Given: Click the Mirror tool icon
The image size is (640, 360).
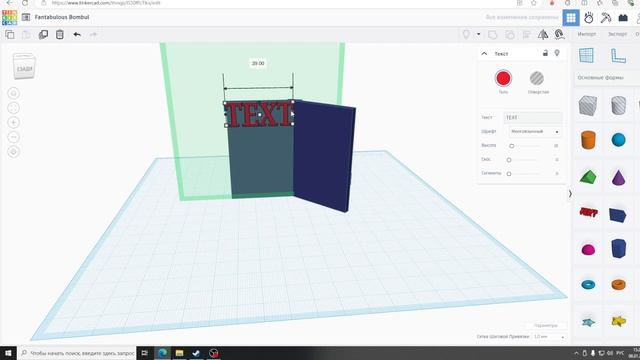Looking at the screenshot, I should [543, 35].
